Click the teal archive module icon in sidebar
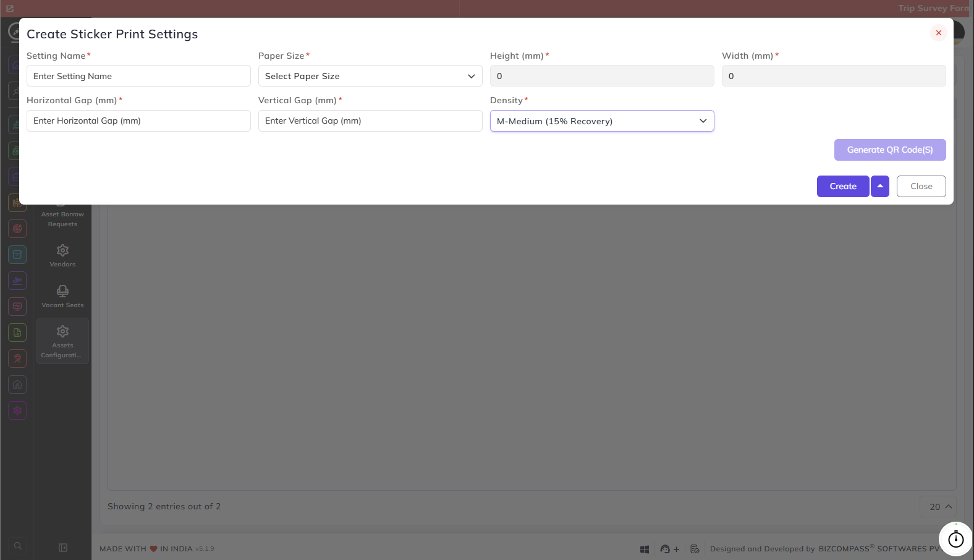974x560 pixels. [x=17, y=255]
